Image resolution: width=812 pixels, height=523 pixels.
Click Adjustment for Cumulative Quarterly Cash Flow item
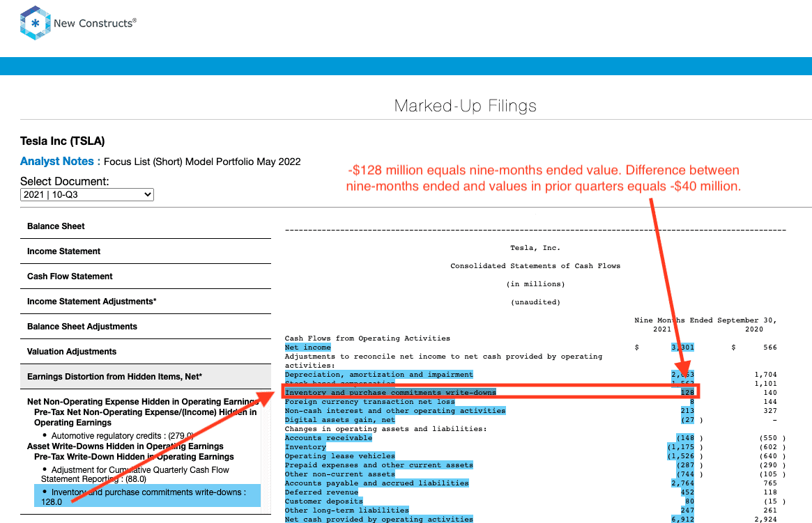(x=135, y=474)
